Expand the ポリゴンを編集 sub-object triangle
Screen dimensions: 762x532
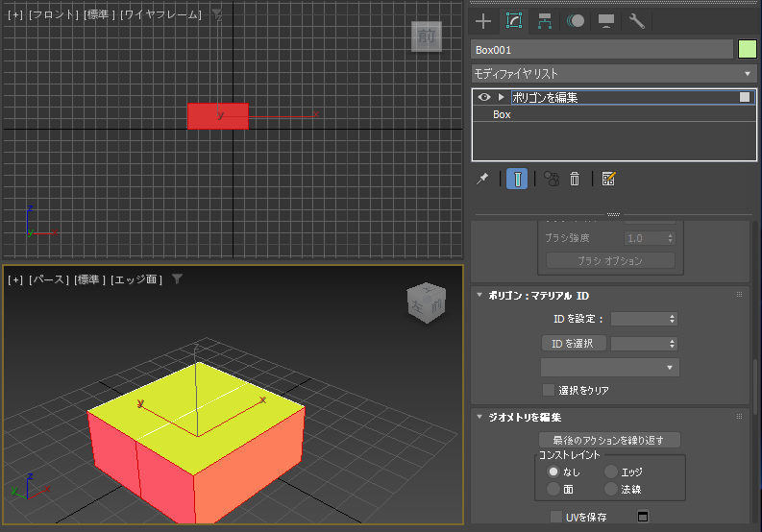501,97
